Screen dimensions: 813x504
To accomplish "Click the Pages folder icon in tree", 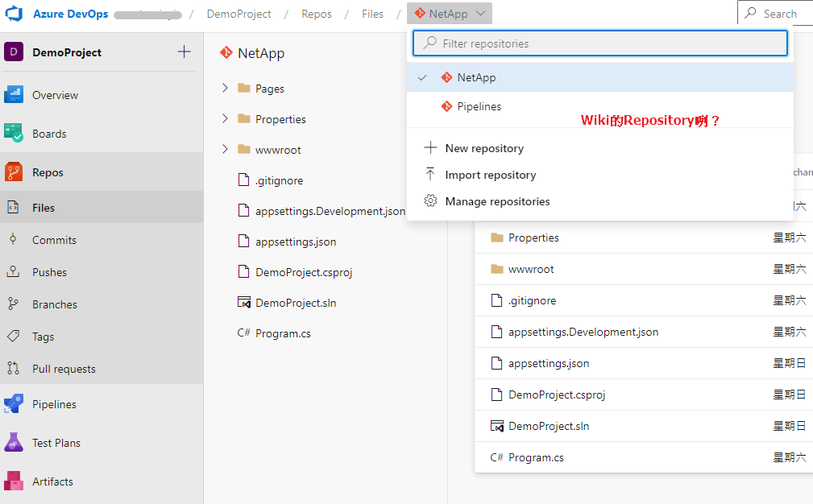I will point(243,88).
